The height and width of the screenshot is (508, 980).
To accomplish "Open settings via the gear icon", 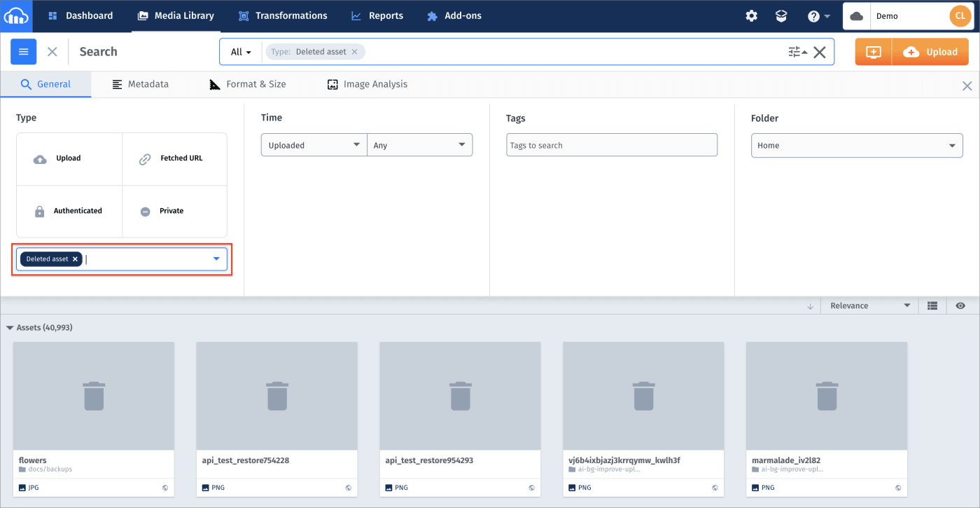I will click(752, 15).
